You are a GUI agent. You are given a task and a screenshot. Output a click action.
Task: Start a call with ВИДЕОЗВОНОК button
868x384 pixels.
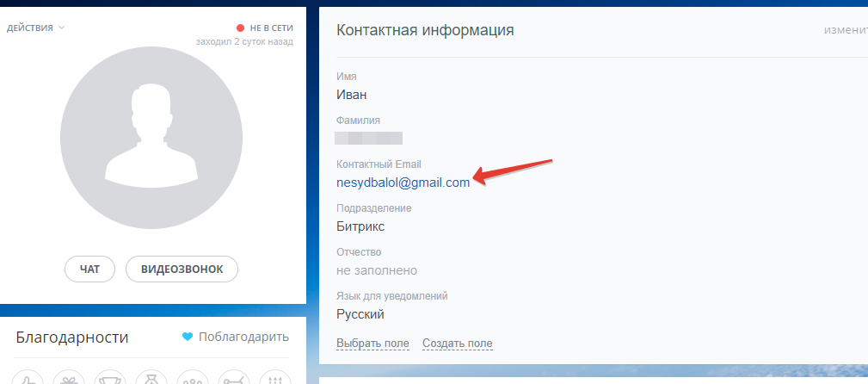182,269
